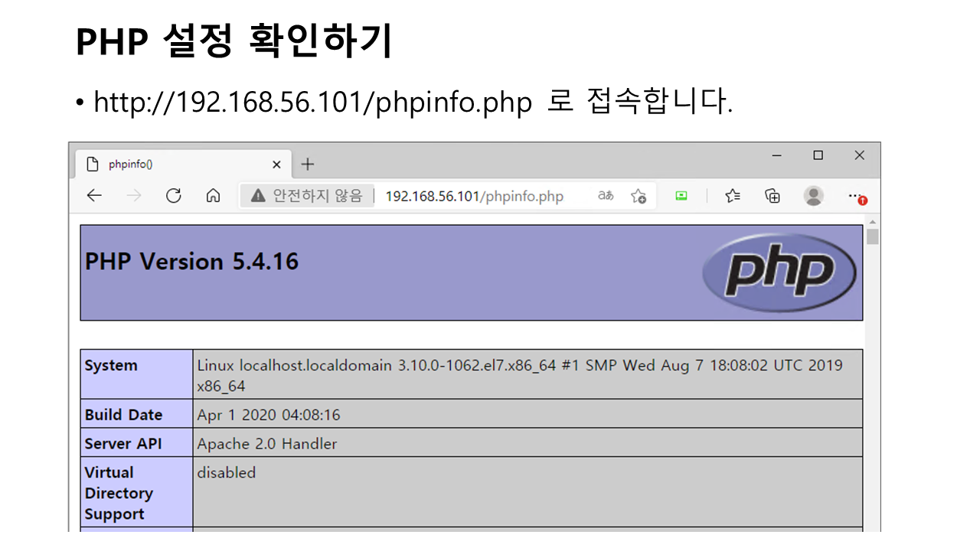Screen dimensions: 980x551
Task: Click the page scrollbar up arrow
Action: coord(872,222)
